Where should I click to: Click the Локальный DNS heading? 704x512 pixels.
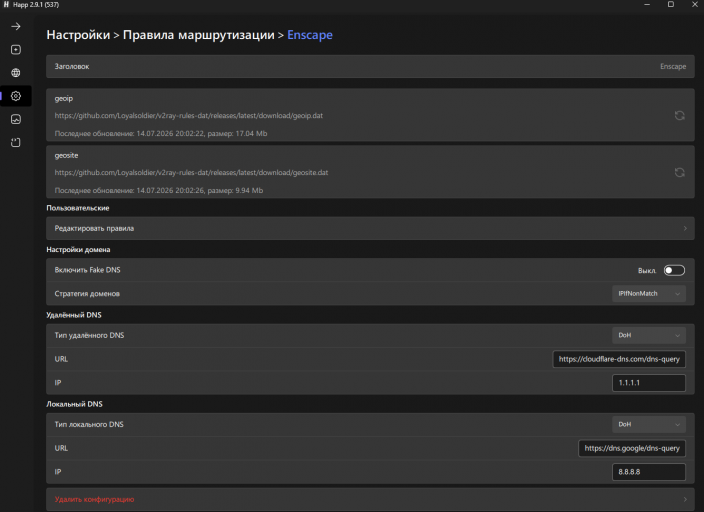75,404
